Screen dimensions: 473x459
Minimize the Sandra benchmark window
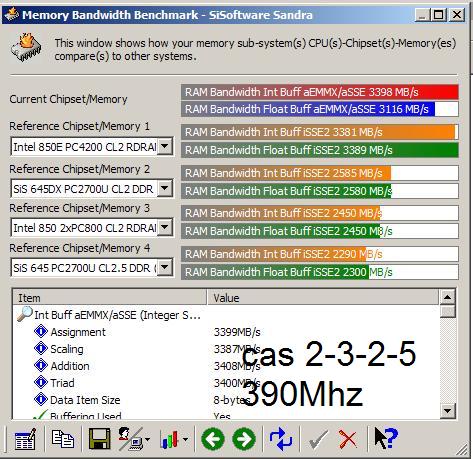pyautogui.click(x=422, y=15)
